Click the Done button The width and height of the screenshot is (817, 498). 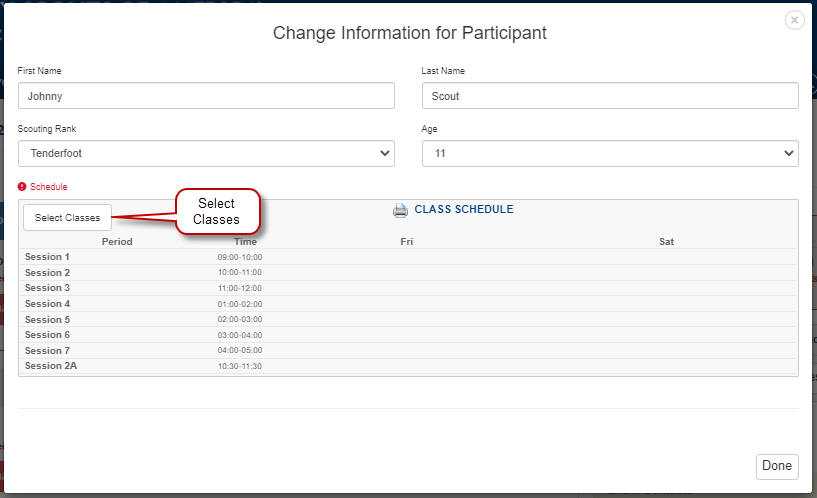776,466
